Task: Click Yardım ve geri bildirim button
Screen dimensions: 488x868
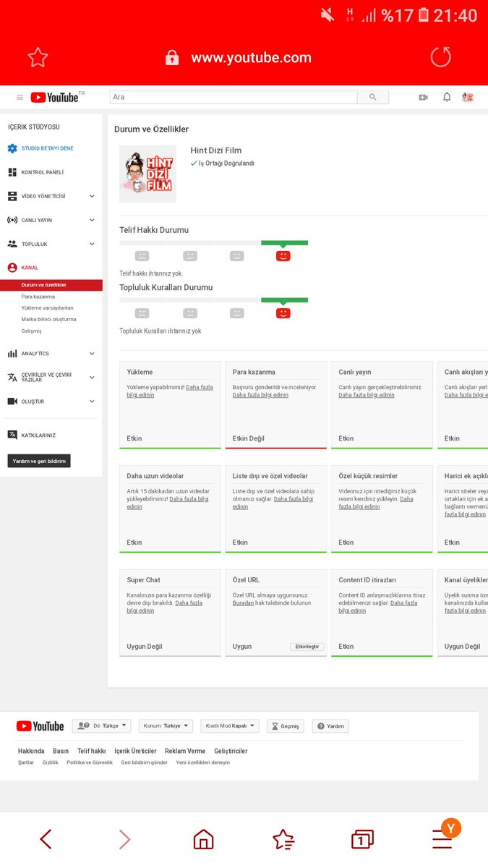Action: click(39, 461)
